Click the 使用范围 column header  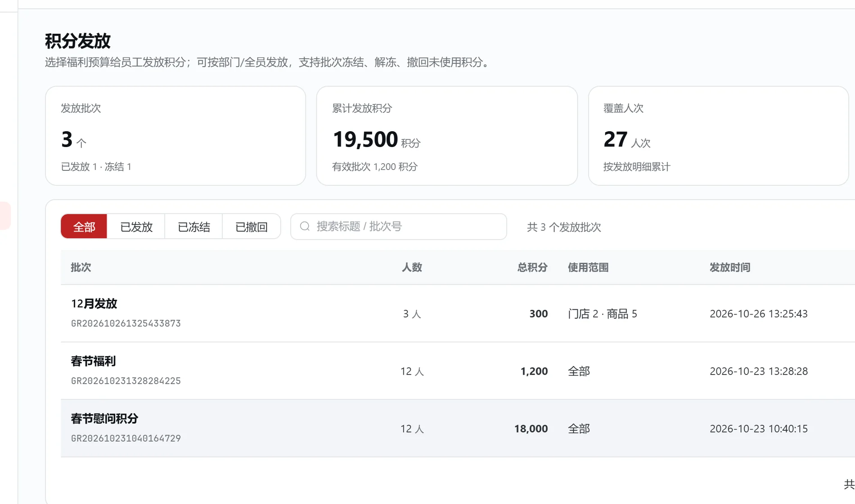(x=588, y=268)
